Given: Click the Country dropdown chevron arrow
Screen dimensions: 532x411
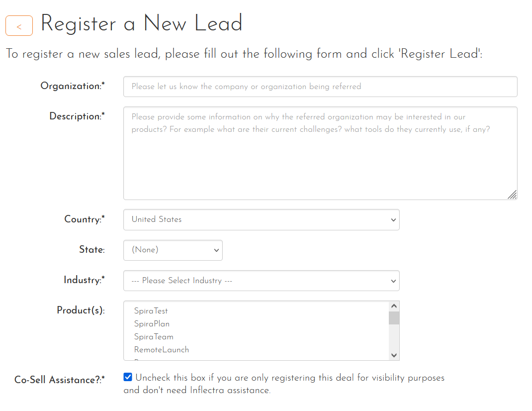Looking at the screenshot, I should coord(393,220).
